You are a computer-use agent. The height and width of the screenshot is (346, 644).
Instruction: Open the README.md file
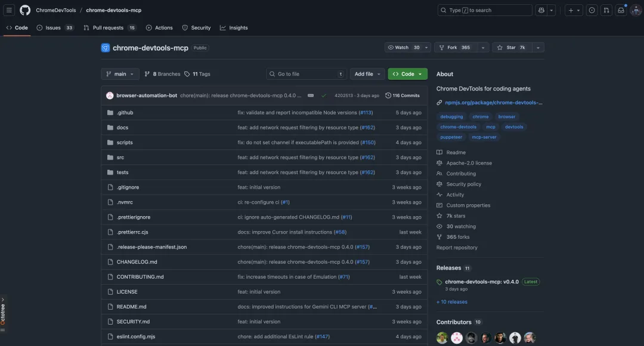click(x=131, y=307)
